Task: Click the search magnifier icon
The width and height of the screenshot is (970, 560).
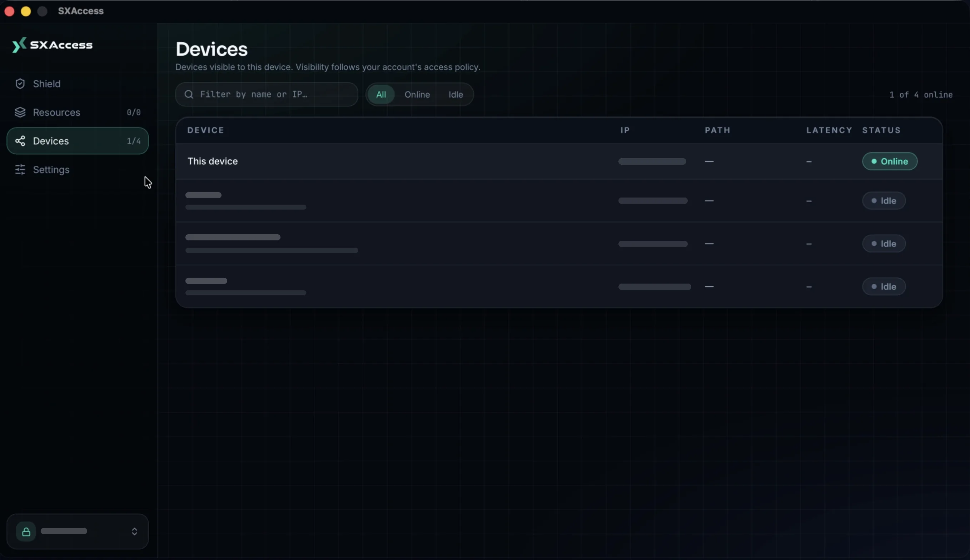Action: 189,95
